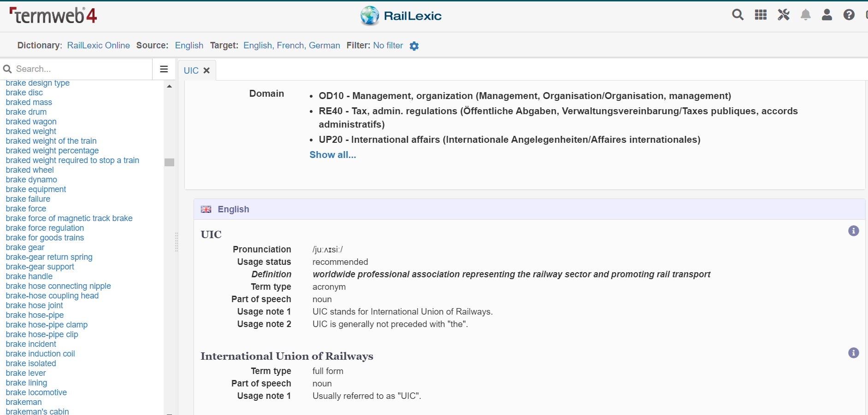Click the RailLexic globe logo
The height and width of the screenshot is (415, 868).
pyautogui.click(x=369, y=16)
